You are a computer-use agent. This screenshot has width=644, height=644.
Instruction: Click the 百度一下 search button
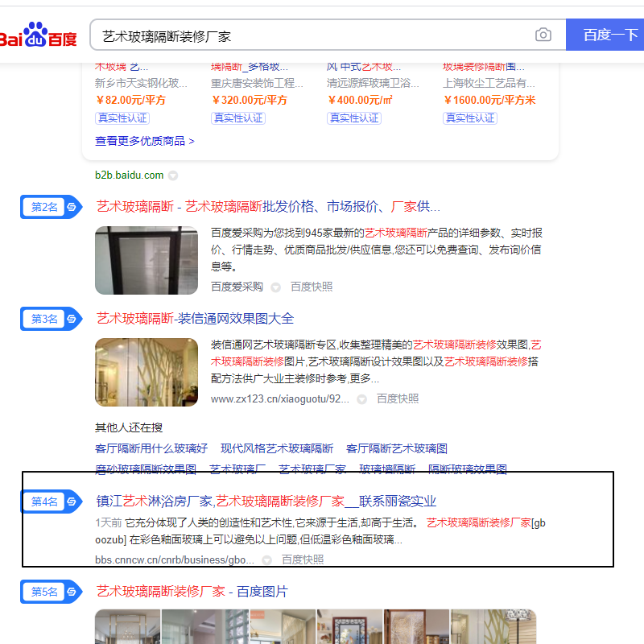605,35
